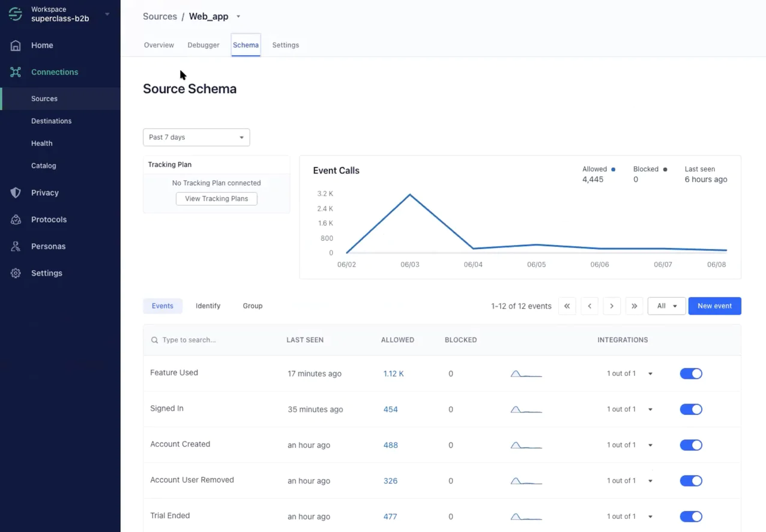Disable the Feature Used event toggle

(691, 373)
